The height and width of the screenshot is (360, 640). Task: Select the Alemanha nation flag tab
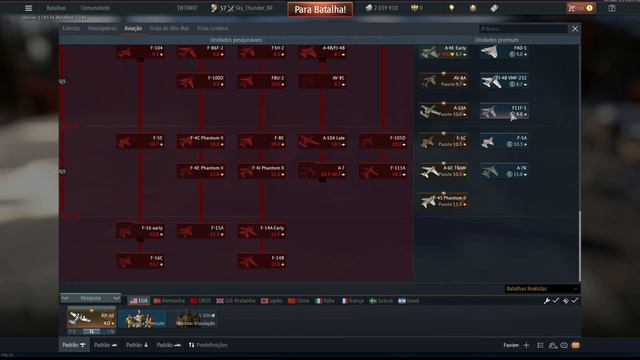click(169, 301)
